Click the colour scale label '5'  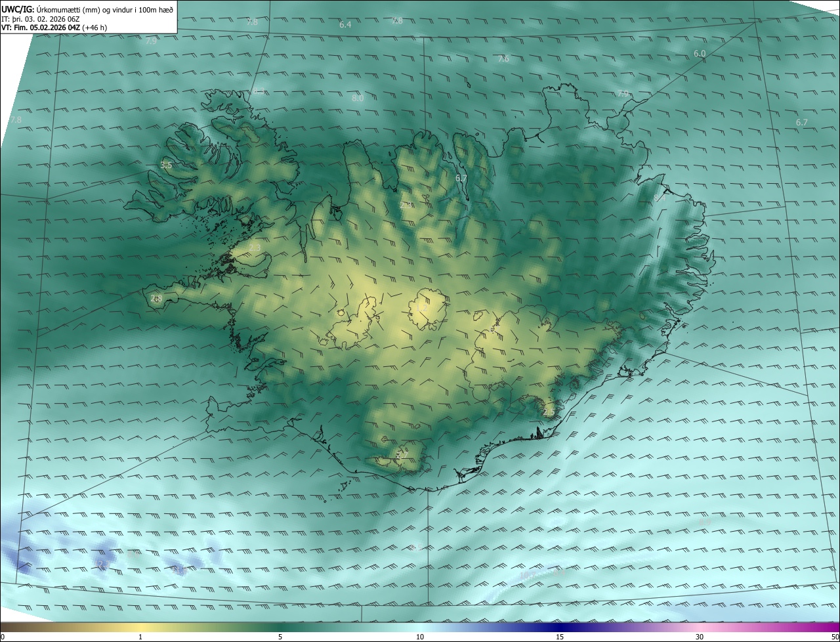pyautogui.click(x=280, y=637)
